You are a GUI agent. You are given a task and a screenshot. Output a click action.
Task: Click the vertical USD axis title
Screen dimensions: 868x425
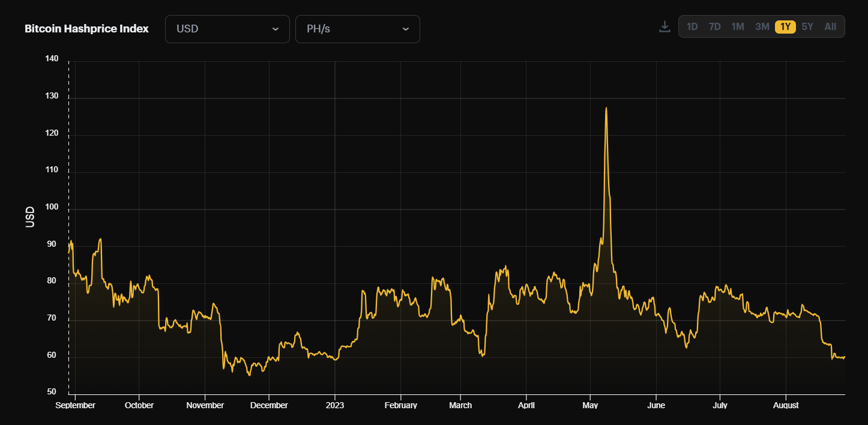[x=30, y=217]
